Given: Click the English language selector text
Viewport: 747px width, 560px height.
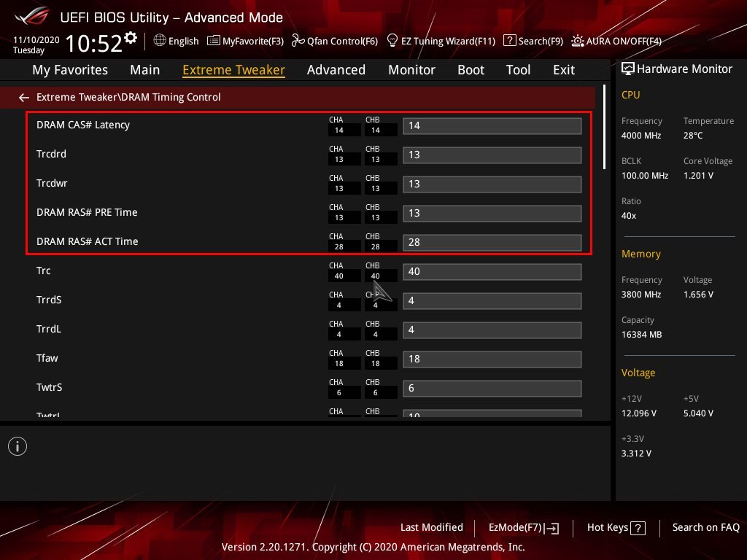Looking at the screenshot, I should click(183, 41).
